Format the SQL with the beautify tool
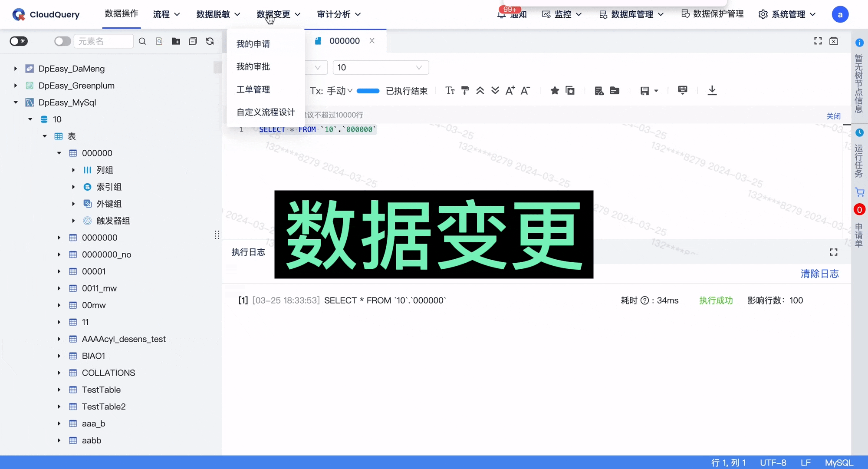Image resolution: width=868 pixels, height=469 pixels. [465, 90]
